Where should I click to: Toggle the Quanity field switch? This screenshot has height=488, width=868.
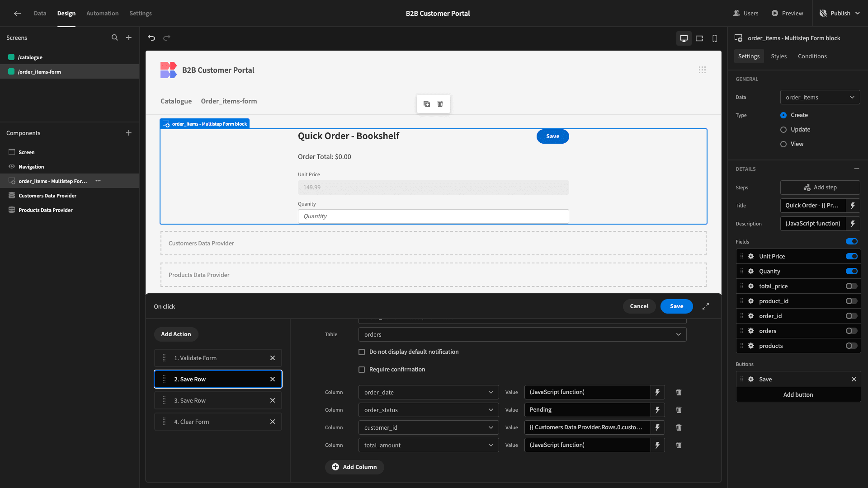(x=852, y=271)
